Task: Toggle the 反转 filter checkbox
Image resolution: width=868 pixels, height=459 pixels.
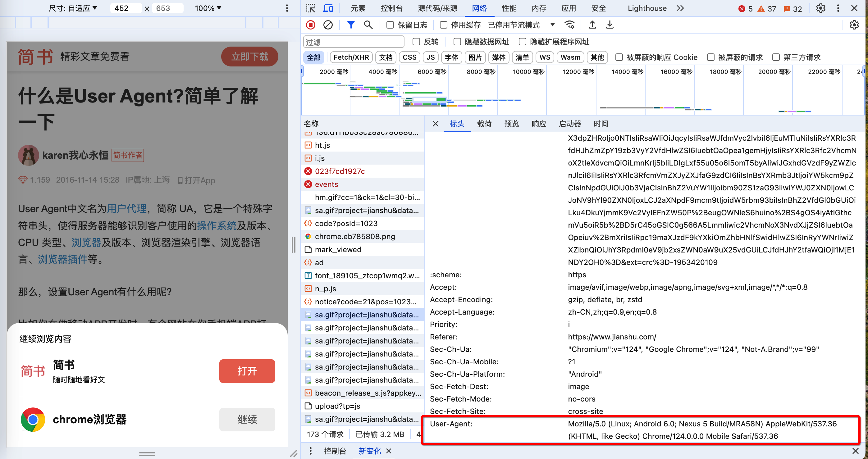Action: 416,42
